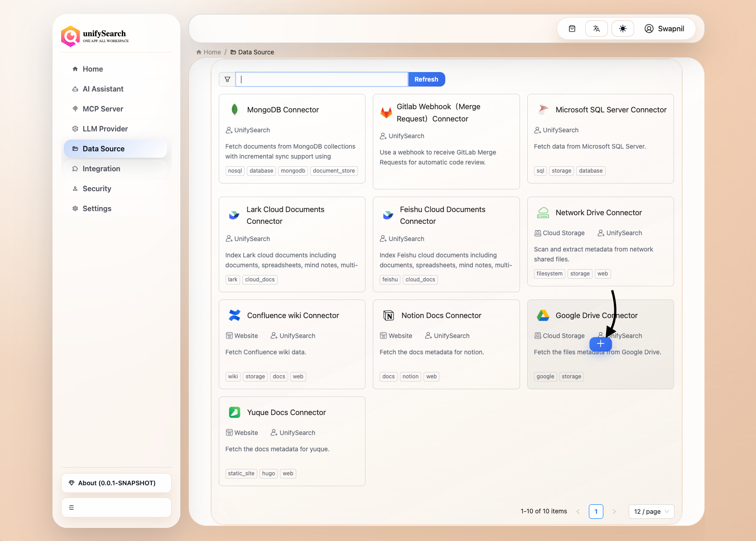The height and width of the screenshot is (541, 756).
Task: Toggle the theme using the sun icon
Action: pos(623,28)
